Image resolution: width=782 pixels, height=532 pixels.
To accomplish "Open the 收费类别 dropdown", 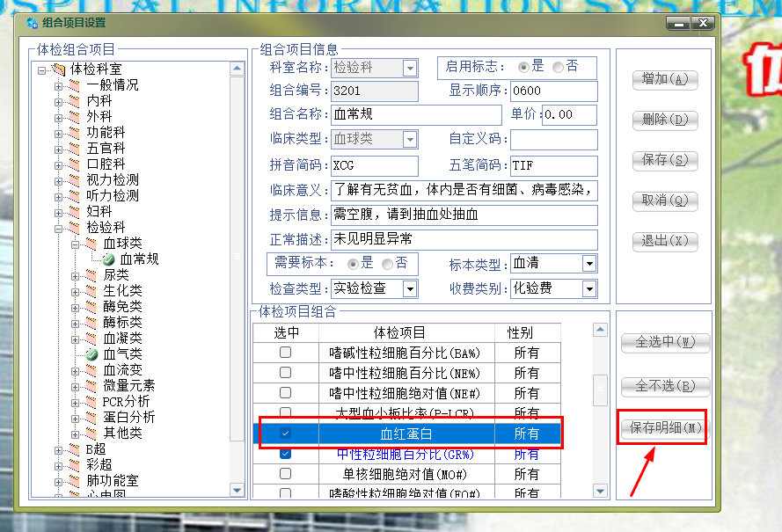I will click(589, 288).
